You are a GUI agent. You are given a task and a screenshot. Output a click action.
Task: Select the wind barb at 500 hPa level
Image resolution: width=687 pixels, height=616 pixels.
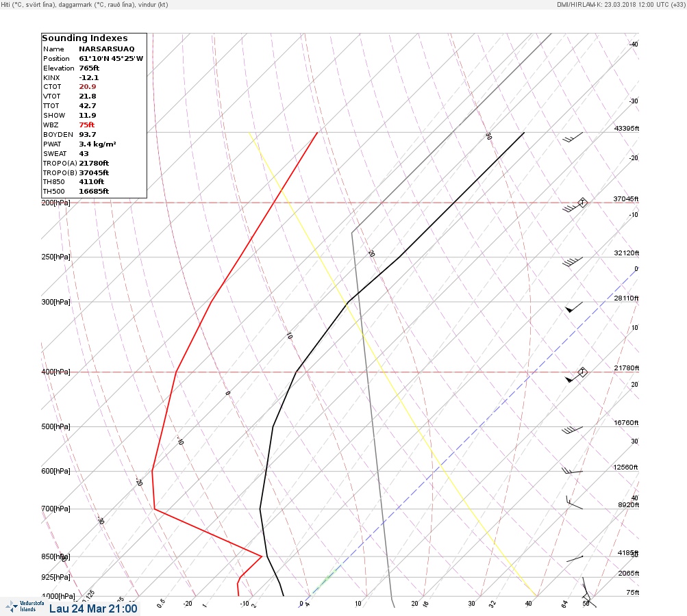click(x=572, y=430)
